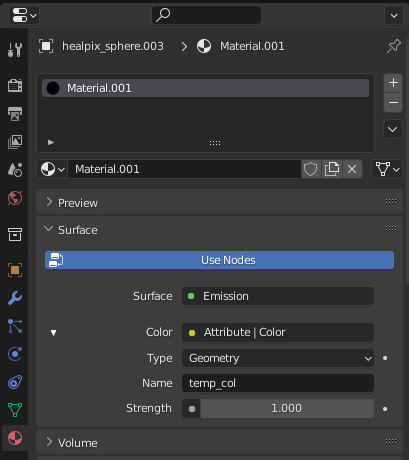
Task: Click the temp_col Name field
Action: (278, 383)
